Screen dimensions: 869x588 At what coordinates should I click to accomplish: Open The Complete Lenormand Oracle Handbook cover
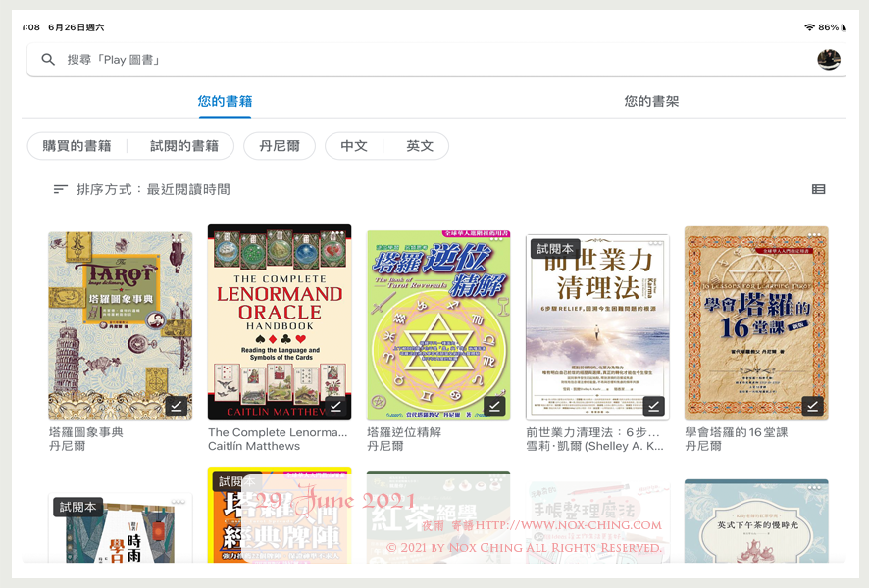tap(280, 322)
